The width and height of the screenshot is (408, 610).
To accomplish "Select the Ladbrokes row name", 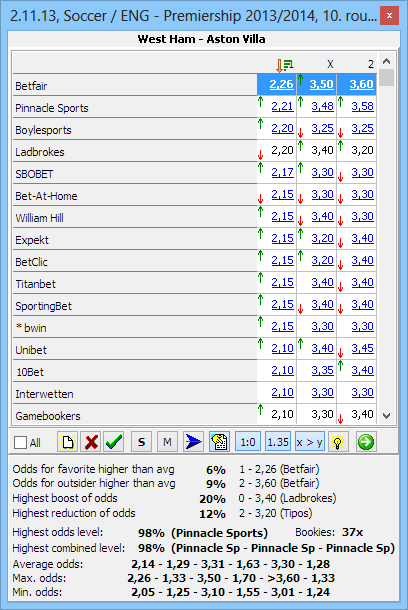I will pos(40,152).
